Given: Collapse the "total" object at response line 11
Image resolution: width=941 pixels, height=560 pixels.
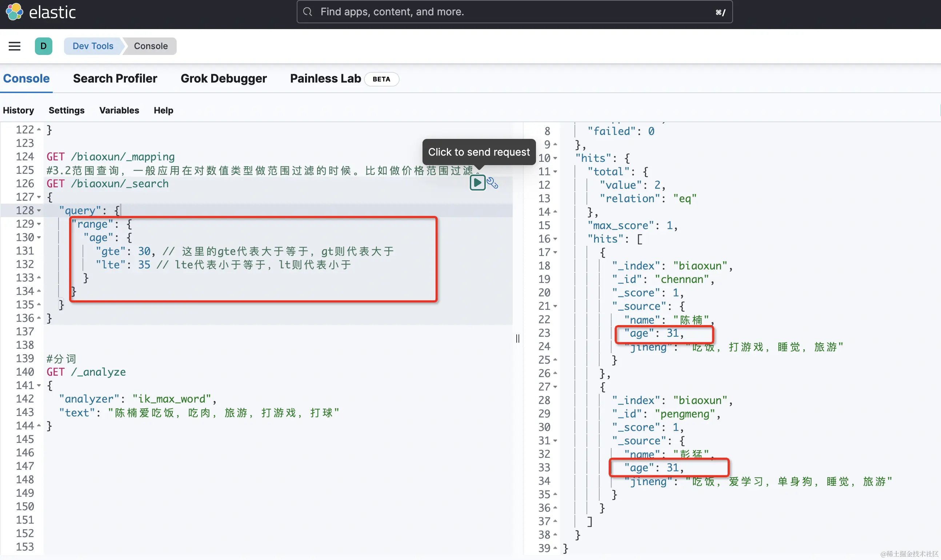Looking at the screenshot, I should 555,172.
